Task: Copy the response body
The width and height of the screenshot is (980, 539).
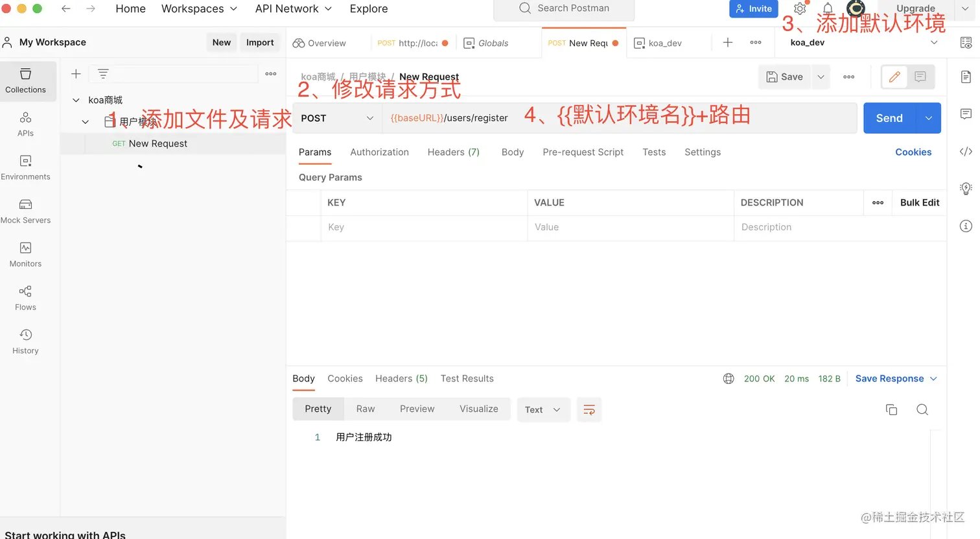Action: (891, 409)
